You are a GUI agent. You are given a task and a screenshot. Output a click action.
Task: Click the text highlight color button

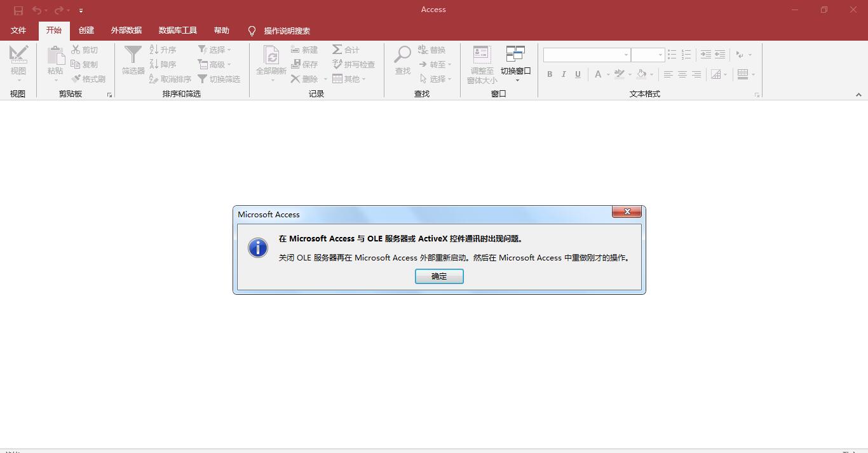[x=620, y=74]
